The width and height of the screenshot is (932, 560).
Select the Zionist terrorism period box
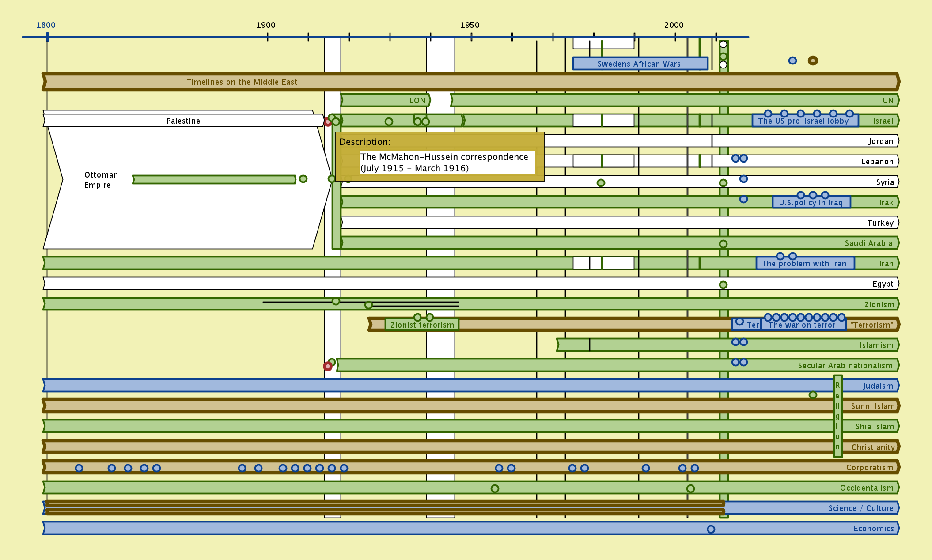(x=422, y=325)
